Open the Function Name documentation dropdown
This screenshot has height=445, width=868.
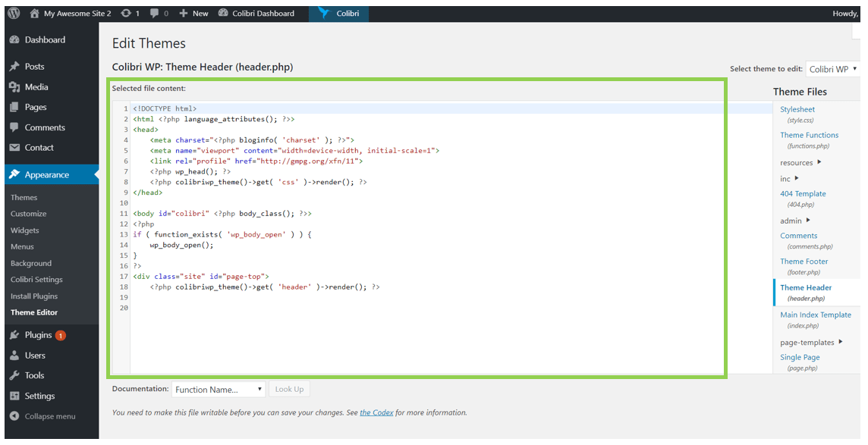click(218, 390)
